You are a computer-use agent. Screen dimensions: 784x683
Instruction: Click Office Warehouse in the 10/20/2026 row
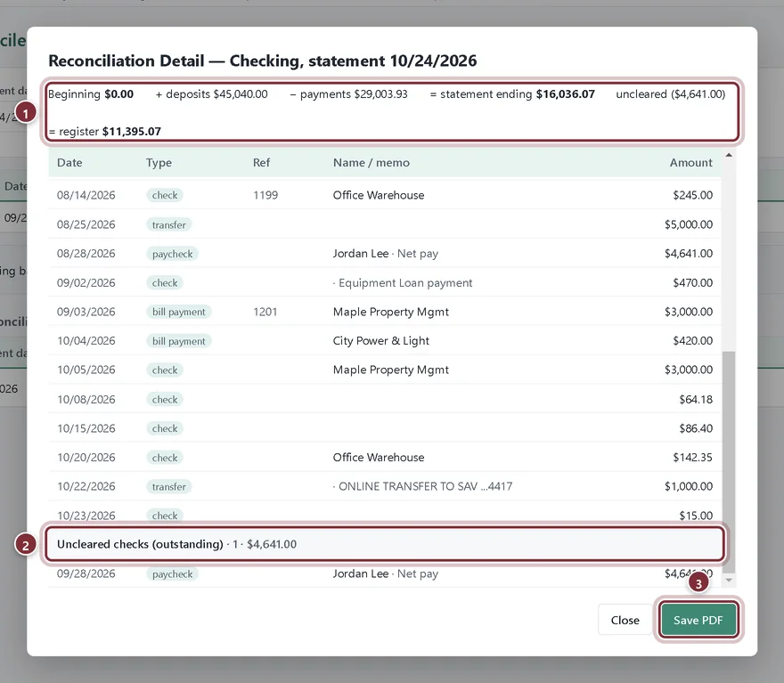pos(379,457)
